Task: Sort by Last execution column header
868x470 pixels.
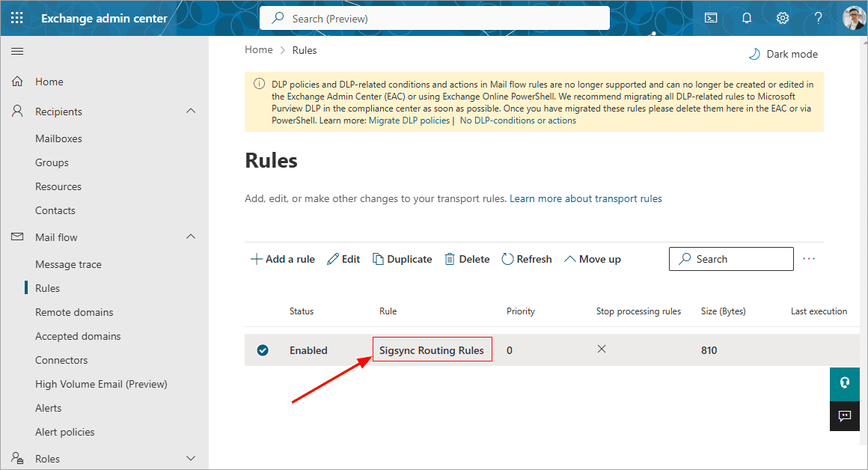Action: coord(819,311)
